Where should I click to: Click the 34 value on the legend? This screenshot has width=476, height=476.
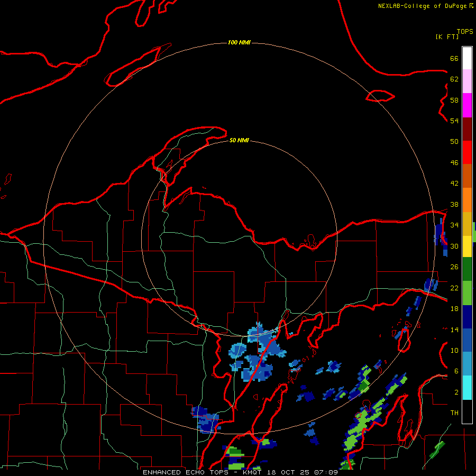pyautogui.click(x=454, y=225)
